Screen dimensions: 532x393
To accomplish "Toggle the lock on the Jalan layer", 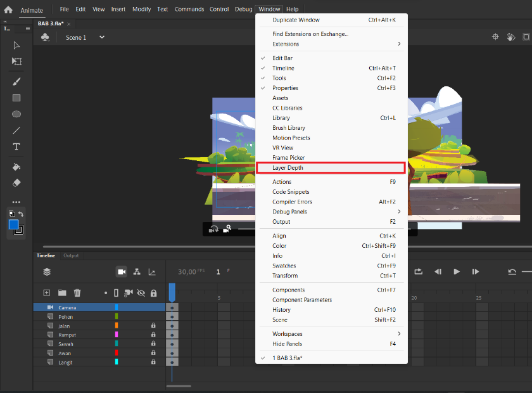I will point(153,325).
